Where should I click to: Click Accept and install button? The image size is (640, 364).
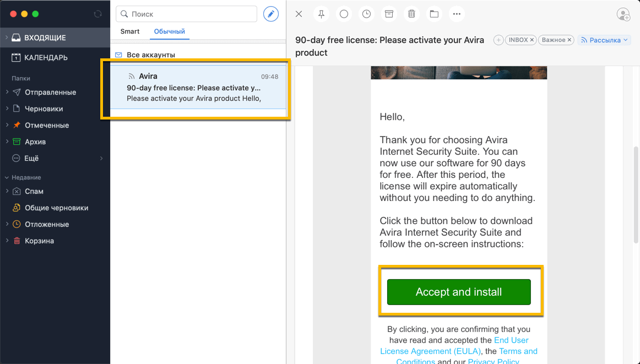coord(459,292)
